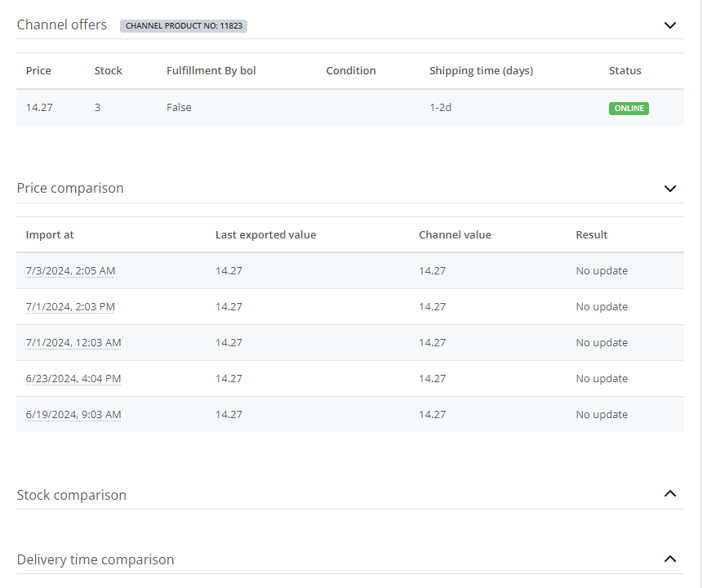Click the green ONLINE status badge

[629, 109]
